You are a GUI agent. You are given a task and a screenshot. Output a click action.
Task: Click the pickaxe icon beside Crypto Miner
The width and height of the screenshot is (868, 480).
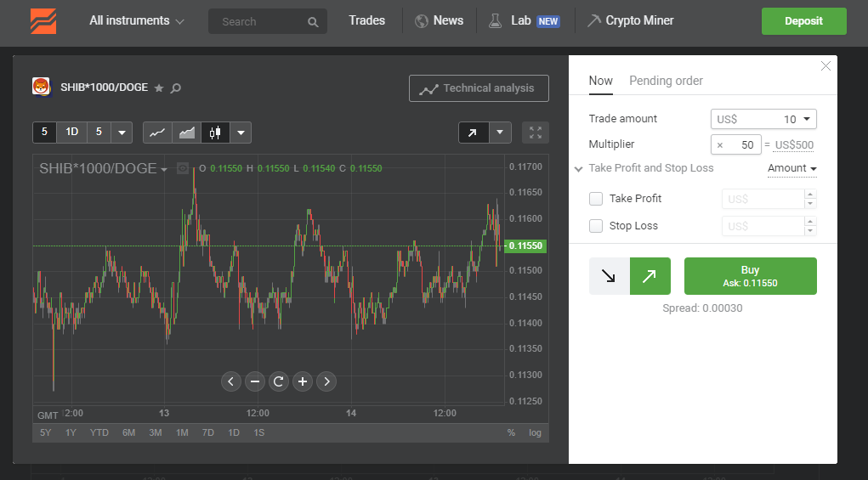point(593,21)
